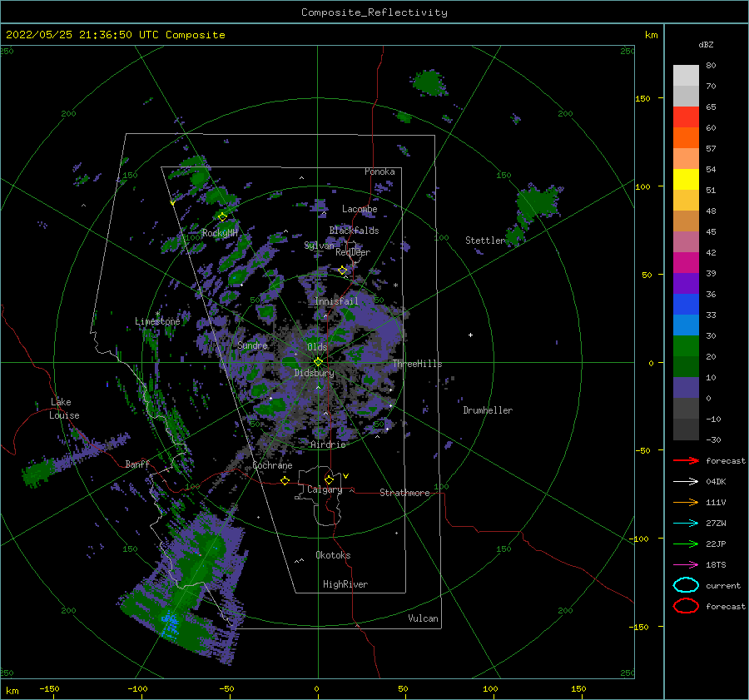This screenshot has width=749, height=700.
Task: Click the Didsbury city label
Action: coord(314,373)
